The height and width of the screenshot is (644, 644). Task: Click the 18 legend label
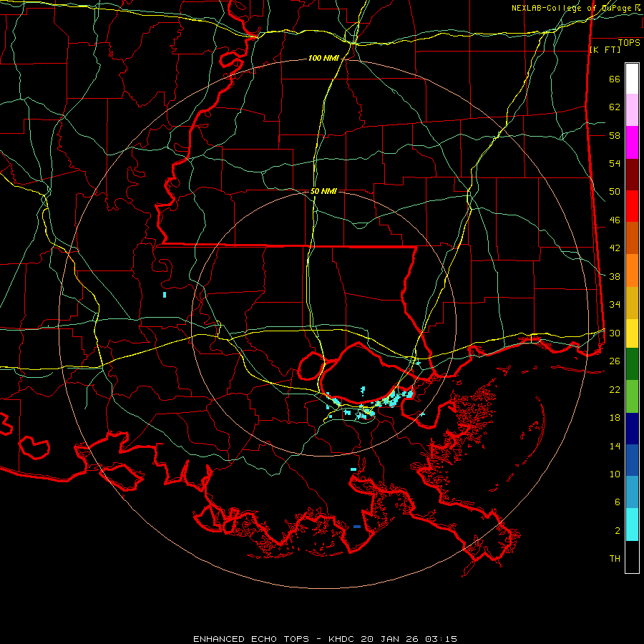[x=615, y=418]
